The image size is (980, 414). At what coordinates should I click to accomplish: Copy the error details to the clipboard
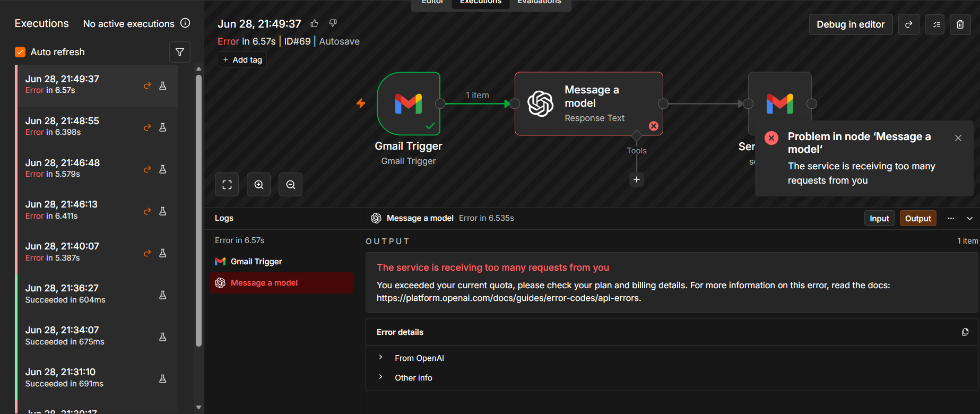(965, 332)
